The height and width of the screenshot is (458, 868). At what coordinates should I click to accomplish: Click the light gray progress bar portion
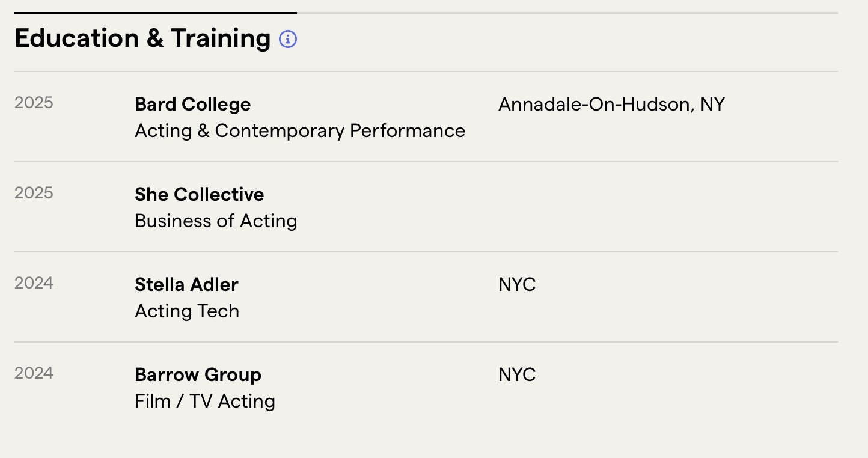(x=565, y=13)
